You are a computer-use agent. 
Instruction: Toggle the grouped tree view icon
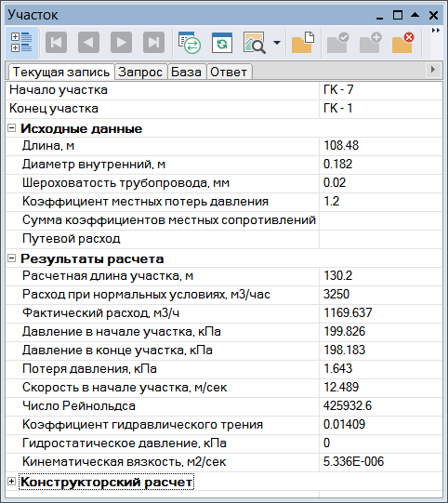(21, 43)
